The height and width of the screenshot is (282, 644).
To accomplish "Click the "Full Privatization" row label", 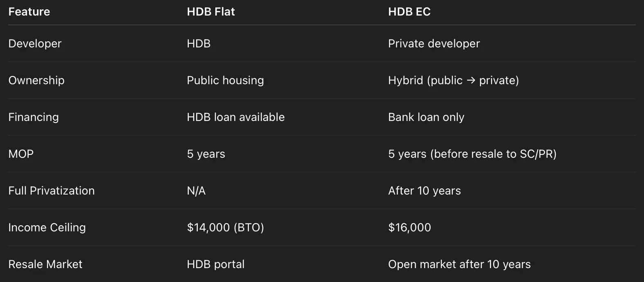I will click(51, 190).
